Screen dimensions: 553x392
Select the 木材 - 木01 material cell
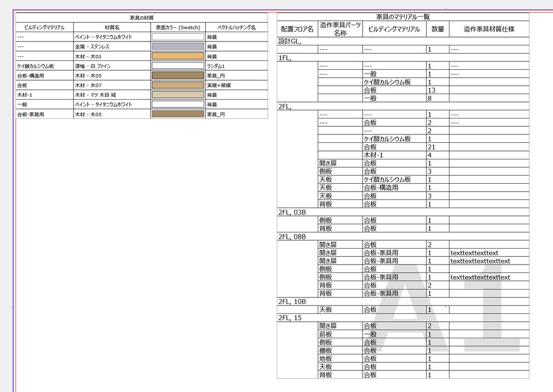coord(112,56)
